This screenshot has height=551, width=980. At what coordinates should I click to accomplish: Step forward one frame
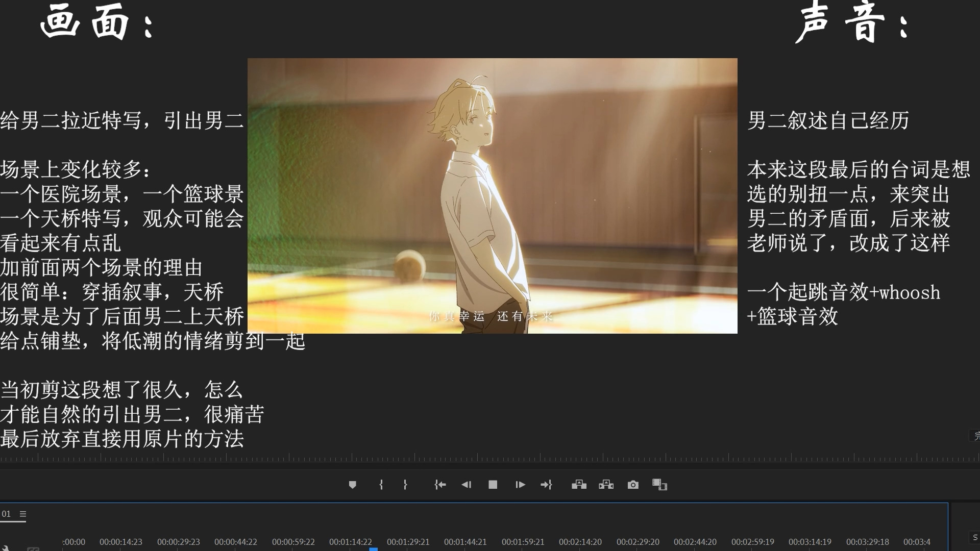pos(520,485)
